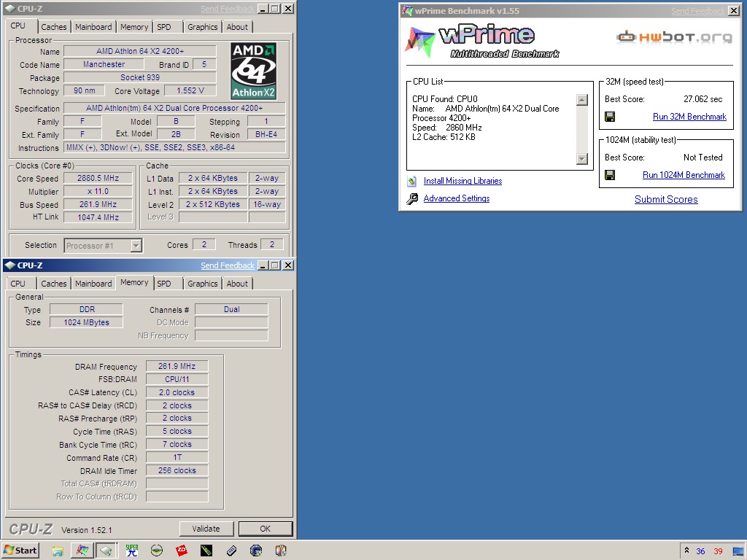This screenshot has height=560, width=747.
Task: Open About tab in lower CPU-Z window
Action: [x=237, y=284]
